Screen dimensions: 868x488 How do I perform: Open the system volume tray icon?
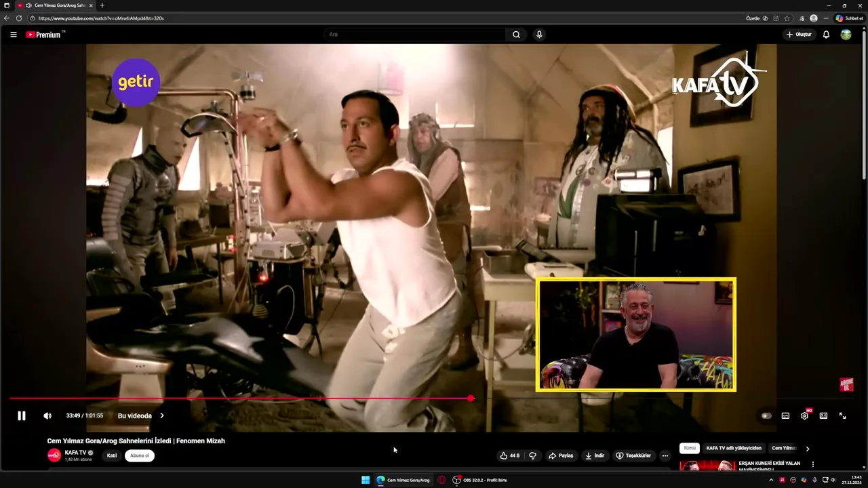coord(833,480)
